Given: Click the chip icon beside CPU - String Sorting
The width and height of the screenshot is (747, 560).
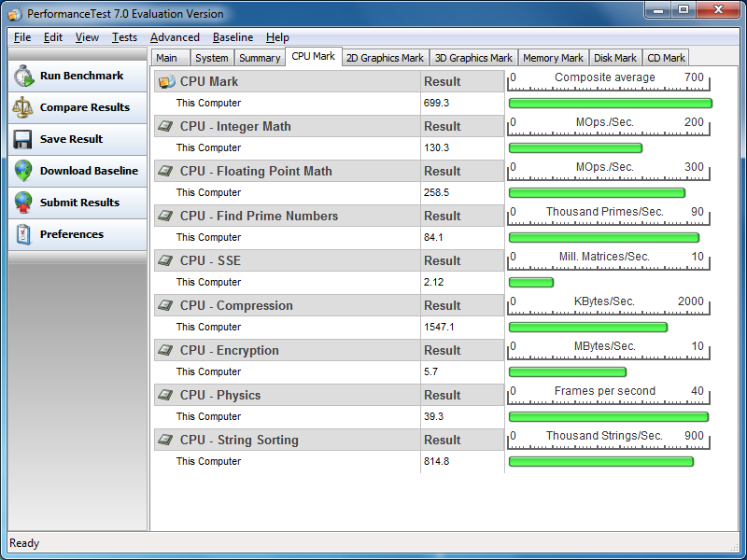Looking at the screenshot, I should click(165, 440).
